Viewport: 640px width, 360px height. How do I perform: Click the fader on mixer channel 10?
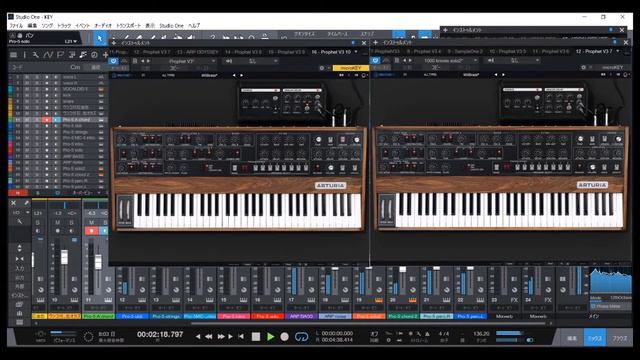tap(64, 257)
